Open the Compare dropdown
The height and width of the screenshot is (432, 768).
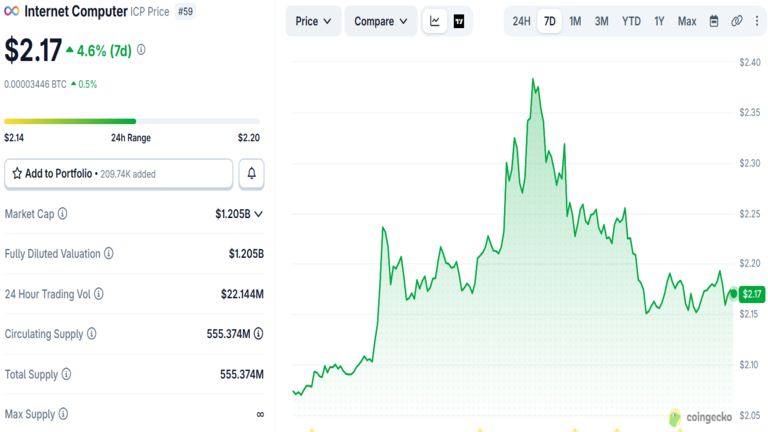[381, 21]
